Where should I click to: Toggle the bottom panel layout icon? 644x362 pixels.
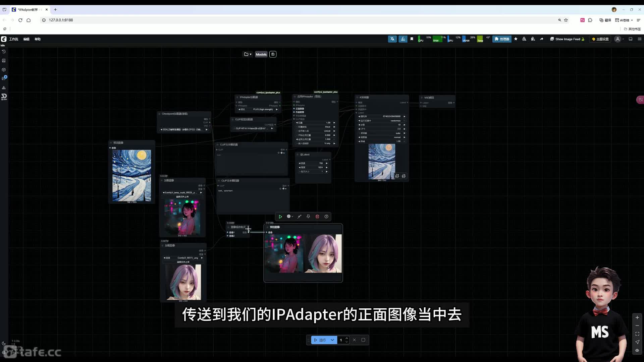pos(631,39)
